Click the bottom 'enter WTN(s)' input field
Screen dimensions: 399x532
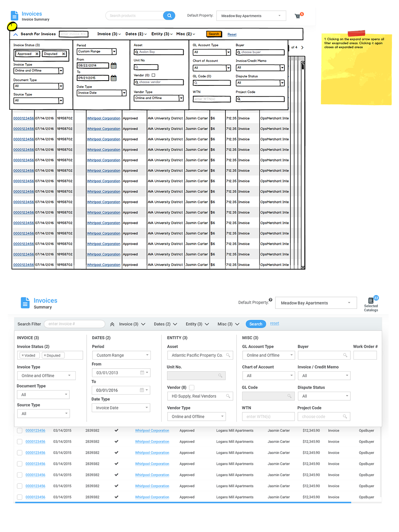coord(268,417)
